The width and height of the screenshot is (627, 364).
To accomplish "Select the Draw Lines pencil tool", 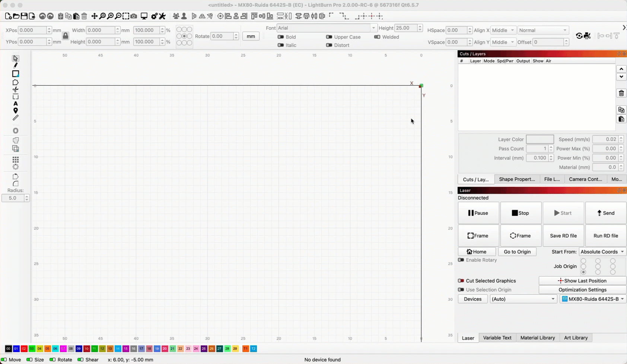I will 15,66.
